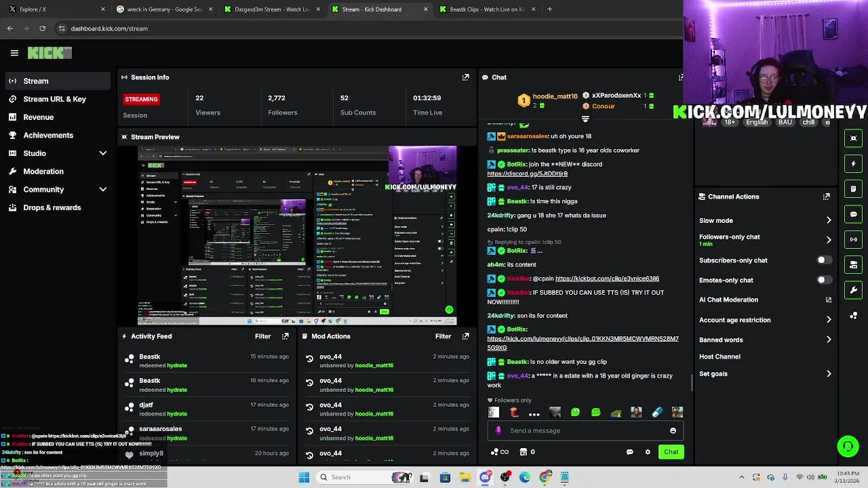Expand the Studio sidebar section
Viewport: 868px width, 488px height.
click(x=103, y=153)
